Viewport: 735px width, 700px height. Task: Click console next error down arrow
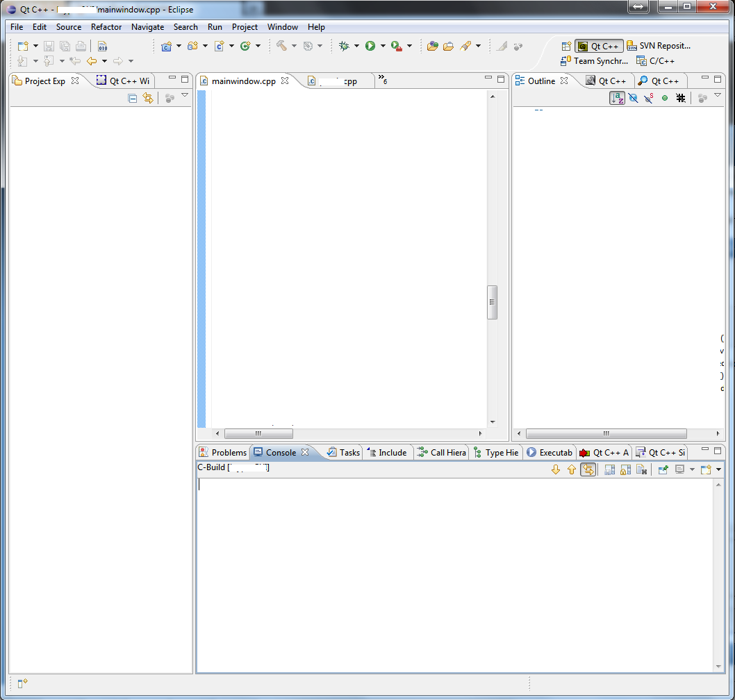click(x=556, y=469)
